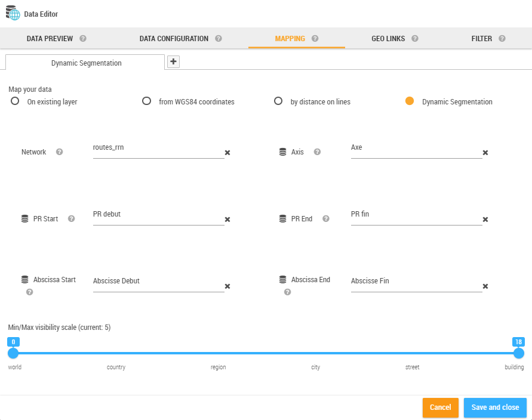Image resolution: width=532 pixels, height=420 pixels.
Task: Choose by distance on lines option
Action: tap(278, 101)
